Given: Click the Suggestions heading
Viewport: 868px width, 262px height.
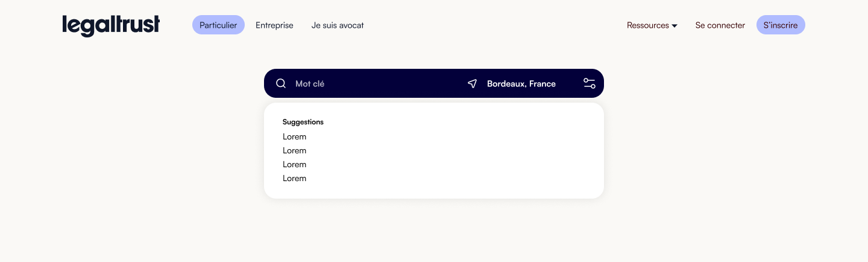Looking at the screenshot, I should click(x=303, y=122).
